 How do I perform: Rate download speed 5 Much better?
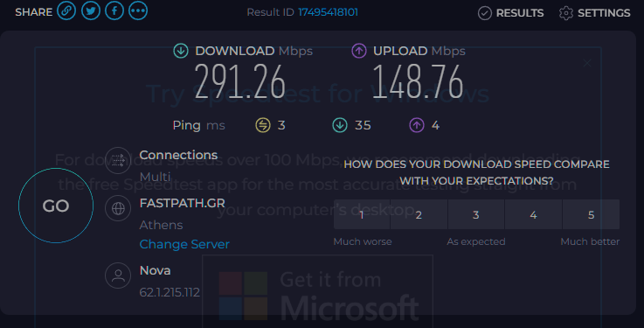point(591,214)
